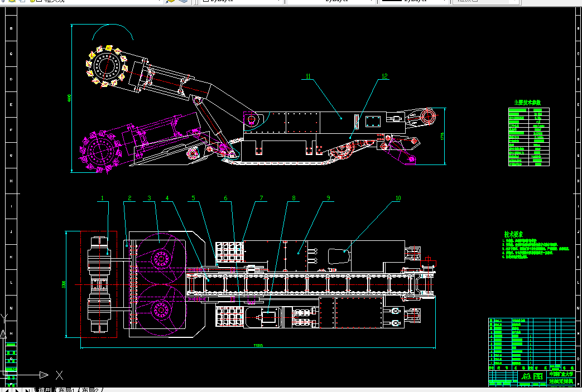Select part balloon number 7

pyautogui.click(x=261, y=198)
